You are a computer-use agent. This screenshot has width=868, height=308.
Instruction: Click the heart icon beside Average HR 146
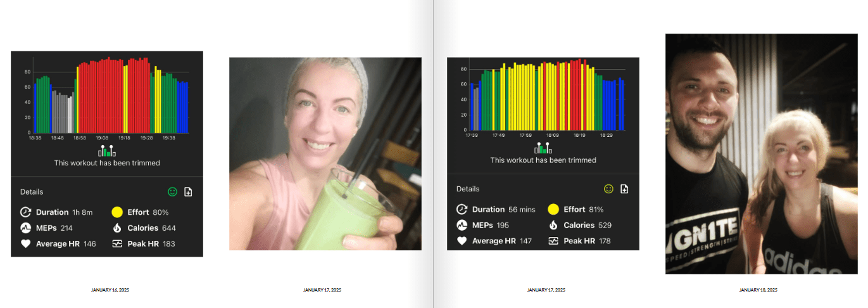(26, 244)
